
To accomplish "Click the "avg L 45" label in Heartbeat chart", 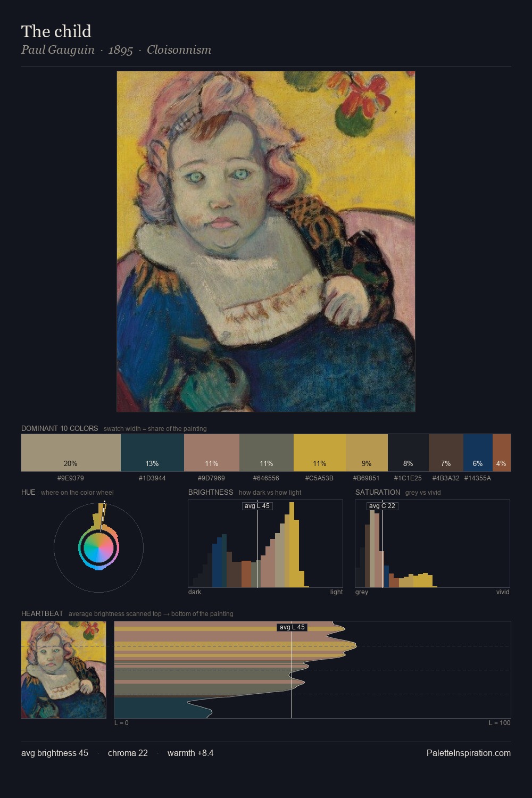I will coord(292,627).
